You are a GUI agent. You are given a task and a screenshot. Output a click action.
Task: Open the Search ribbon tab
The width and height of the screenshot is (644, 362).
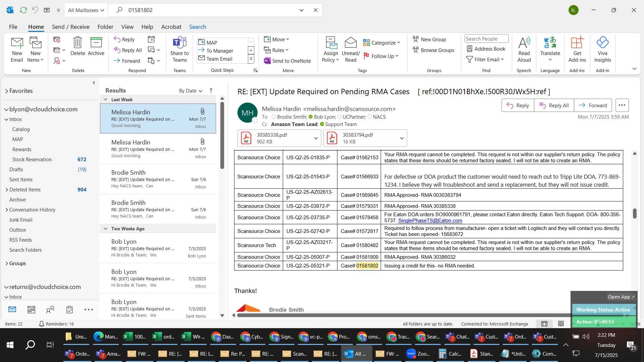[x=197, y=27]
